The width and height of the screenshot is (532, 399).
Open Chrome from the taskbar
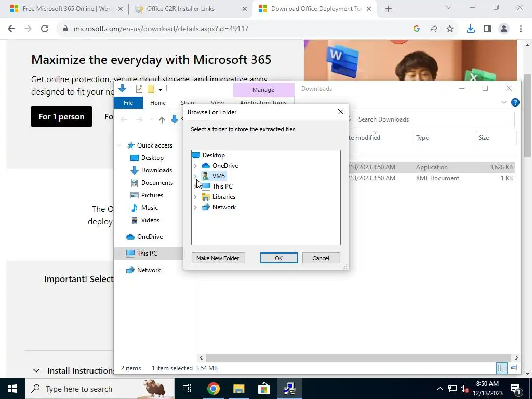214,389
